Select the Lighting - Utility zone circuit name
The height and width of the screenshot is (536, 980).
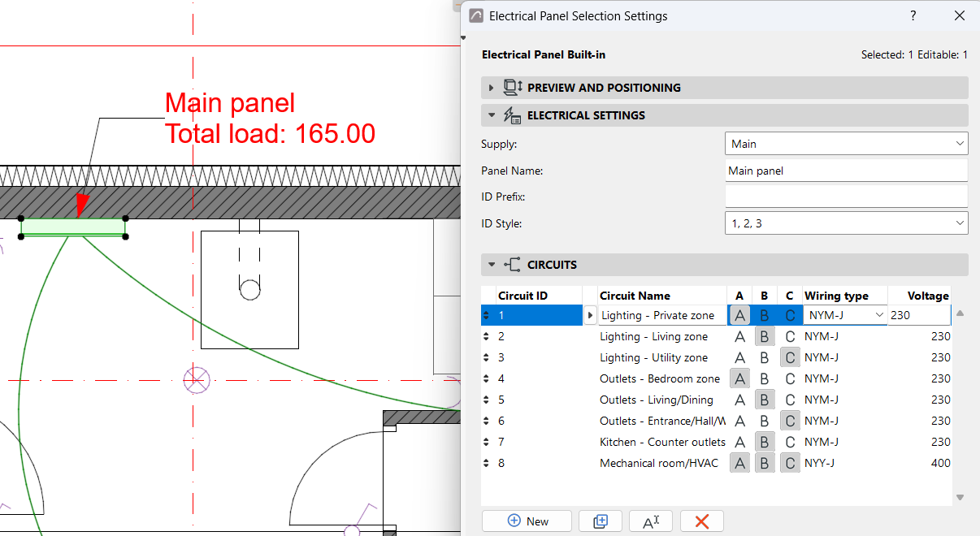pos(653,357)
